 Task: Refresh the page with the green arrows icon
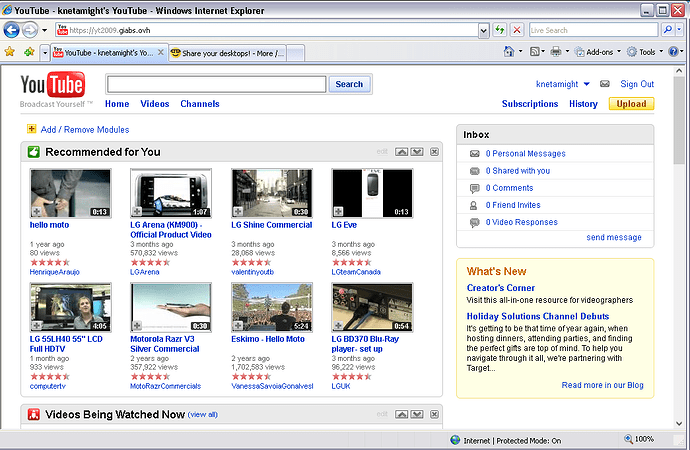point(499,30)
